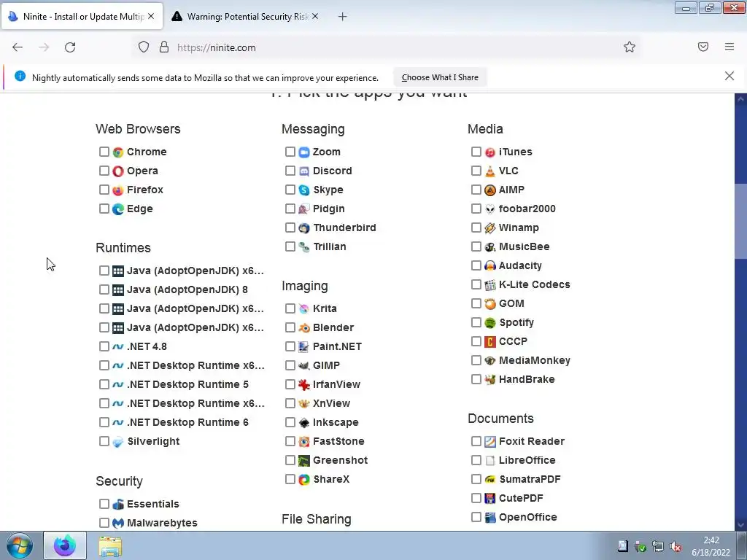The width and height of the screenshot is (747, 560).
Task: Click the VLC cone icon
Action: point(490,171)
